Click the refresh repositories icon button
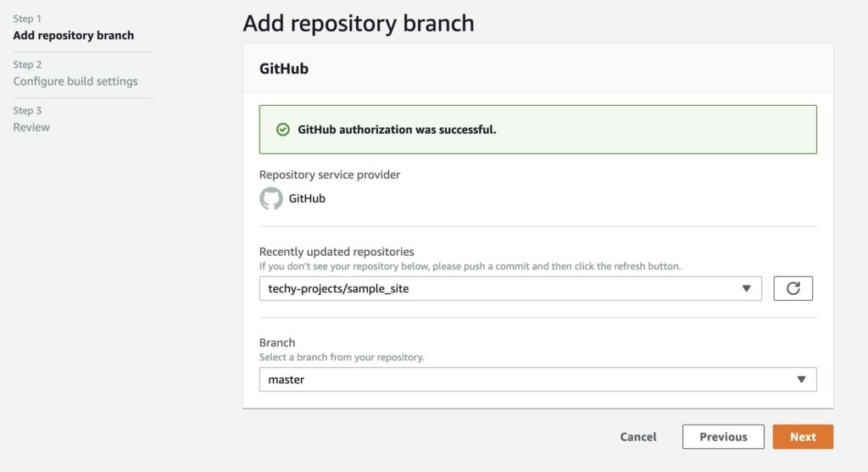The width and height of the screenshot is (868, 472). pyautogui.click(x=793, y=288)
